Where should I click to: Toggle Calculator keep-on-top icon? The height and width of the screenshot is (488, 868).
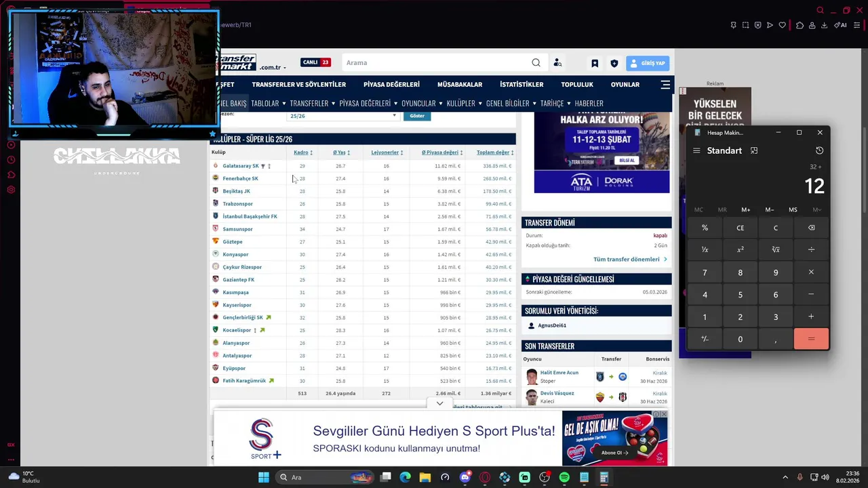coord(754,150)
